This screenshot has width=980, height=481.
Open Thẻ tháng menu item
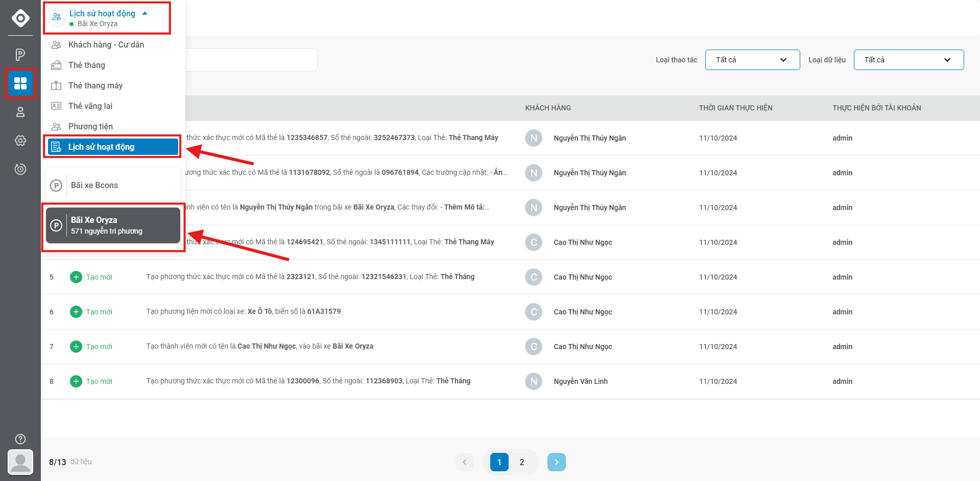[87, 65]
